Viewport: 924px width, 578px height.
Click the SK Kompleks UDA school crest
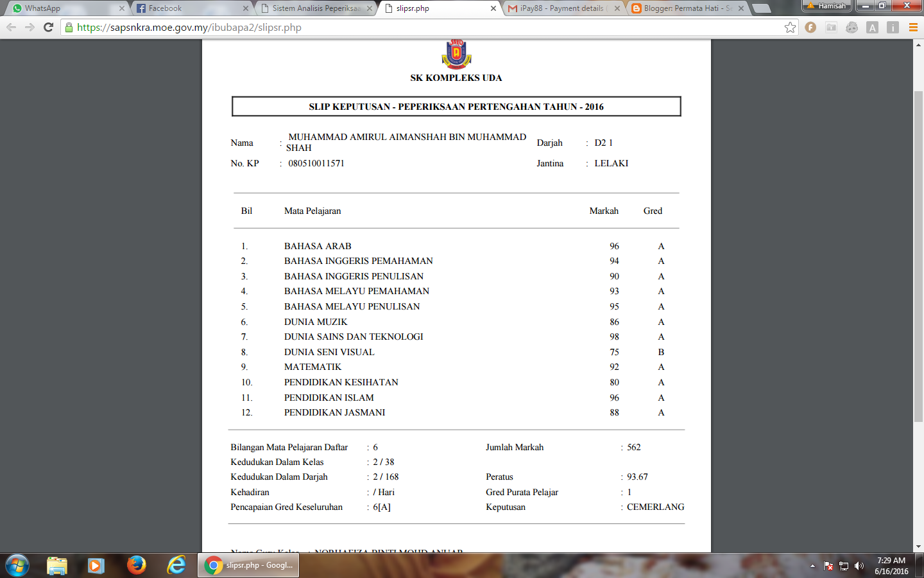coord(456,54)
